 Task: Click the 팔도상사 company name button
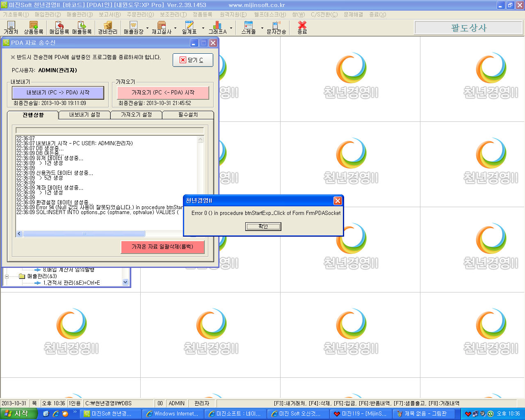click(468, 28)
